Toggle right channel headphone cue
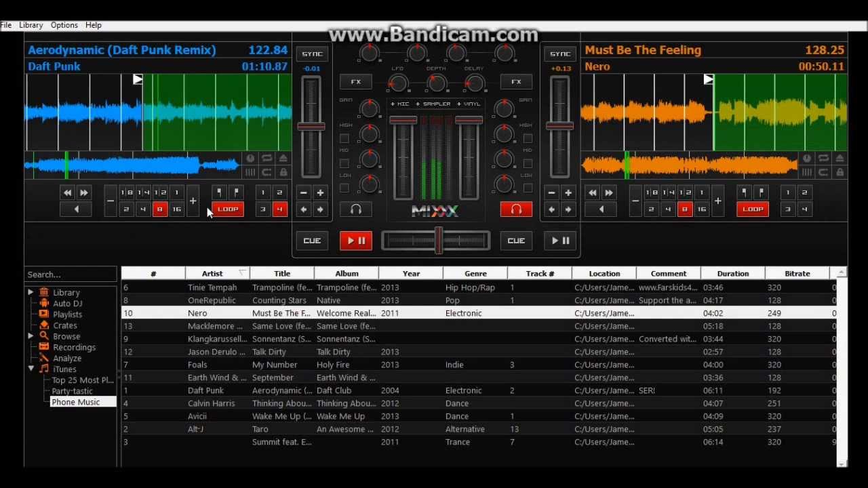 tap(516, 209)
